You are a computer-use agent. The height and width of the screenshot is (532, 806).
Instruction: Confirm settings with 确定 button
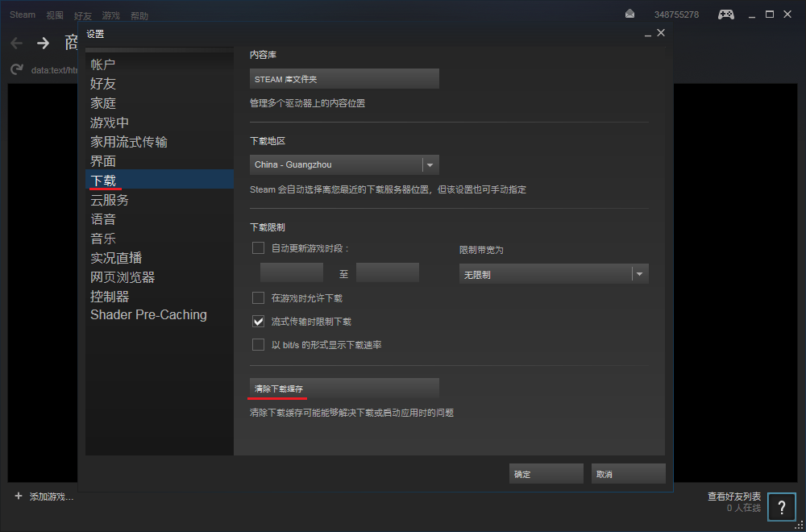[x=546, y=474]
